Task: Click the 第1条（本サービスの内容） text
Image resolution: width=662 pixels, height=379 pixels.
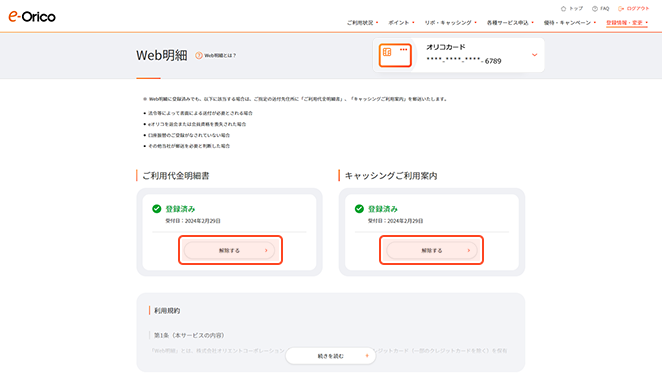Action: tap(189, 335)
